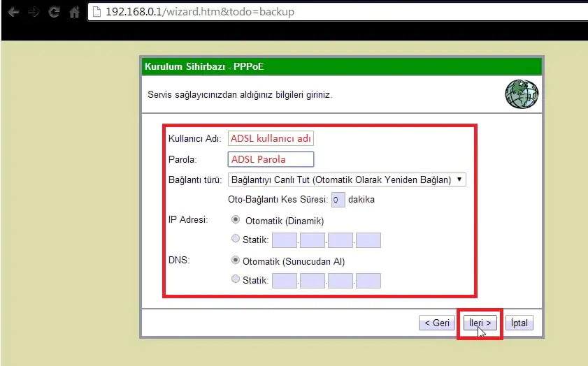This screenshot has height=366, width=588.
Task: Select Otomatik (Sunucudan Al) DNS radio
Action: pyautogui.click(x=236, y=260)
